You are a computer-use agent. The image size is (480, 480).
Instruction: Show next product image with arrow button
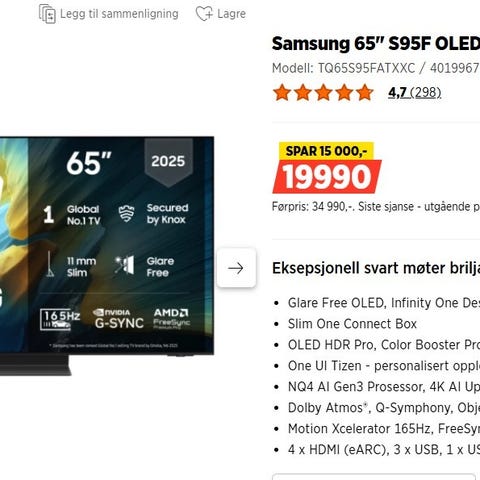[x=236, y=268]
